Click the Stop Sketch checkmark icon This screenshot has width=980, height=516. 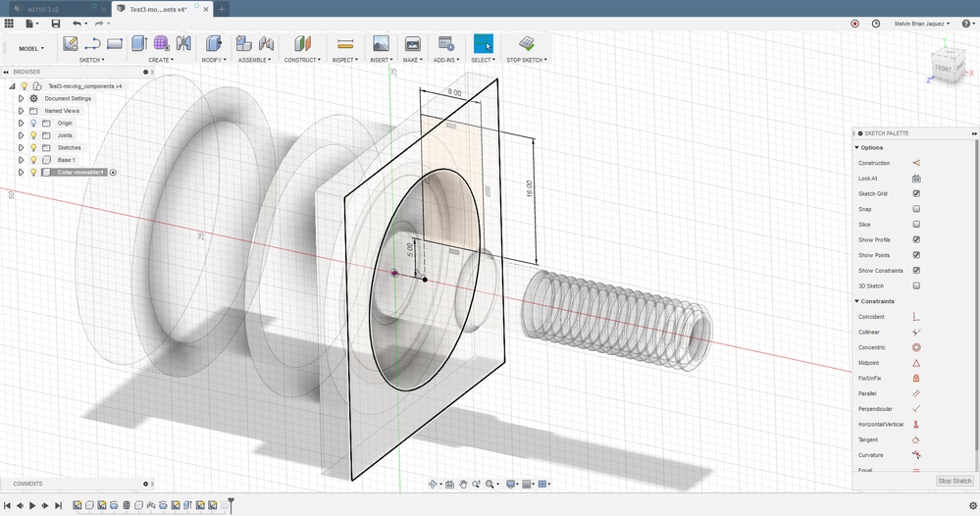[526, 44]
